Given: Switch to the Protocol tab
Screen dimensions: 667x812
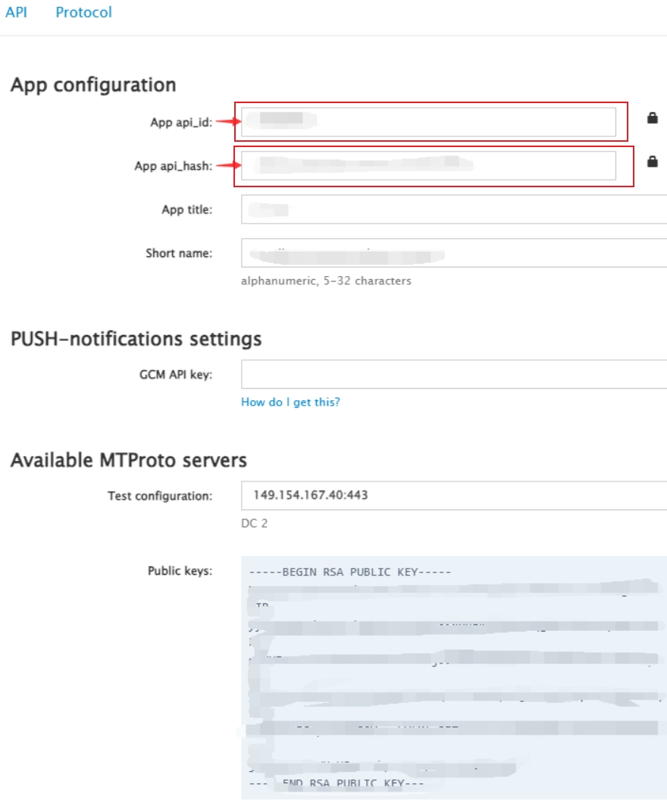Looking at the screenshot, I should (83, 12).
